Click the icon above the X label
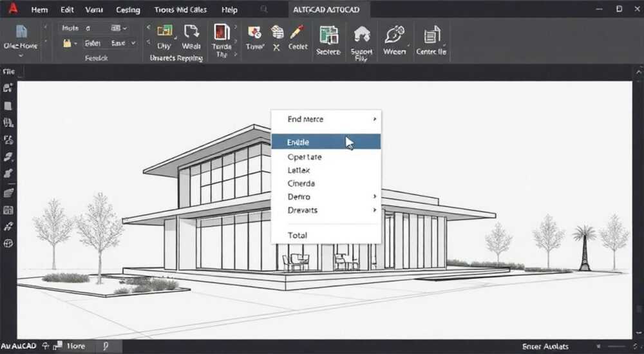The width and height of the screenshot is (644, 354). click(277, 32)
